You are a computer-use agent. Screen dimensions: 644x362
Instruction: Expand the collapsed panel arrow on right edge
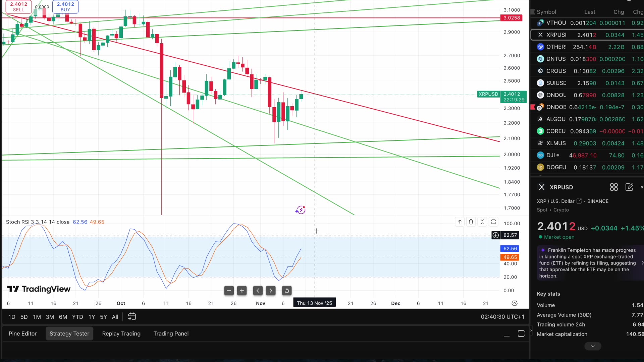tap(531, 330)
